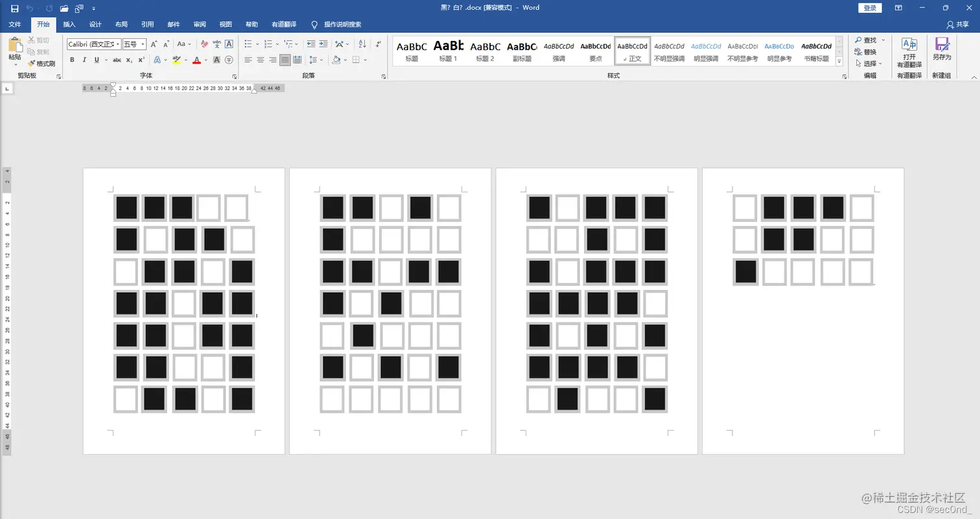Click the Shading paint bucket icon

(x=336, y=60)
